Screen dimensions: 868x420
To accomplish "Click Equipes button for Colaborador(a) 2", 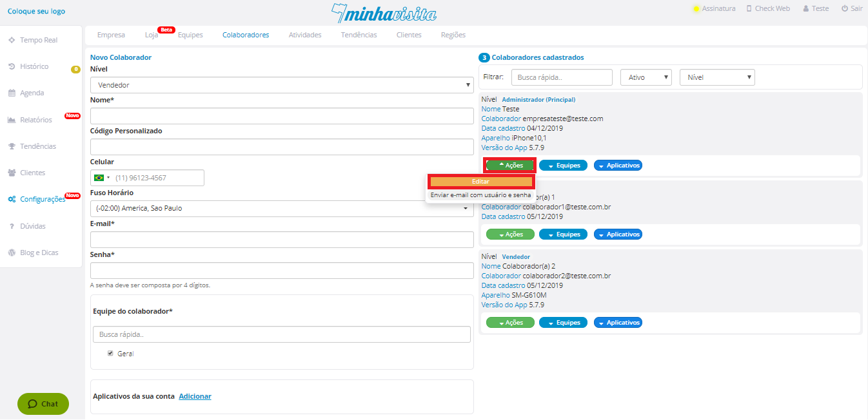I will pyautogui.click(x=563, y=323).
